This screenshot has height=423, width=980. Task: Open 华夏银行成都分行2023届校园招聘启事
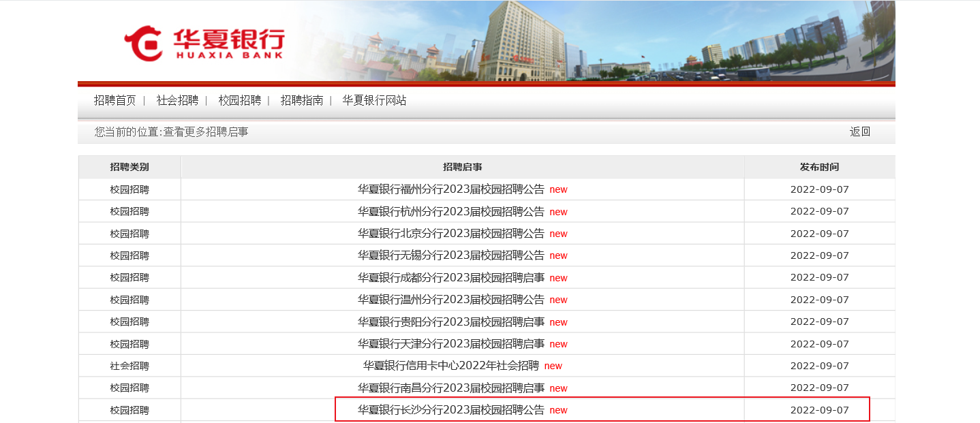pos(451,277)
